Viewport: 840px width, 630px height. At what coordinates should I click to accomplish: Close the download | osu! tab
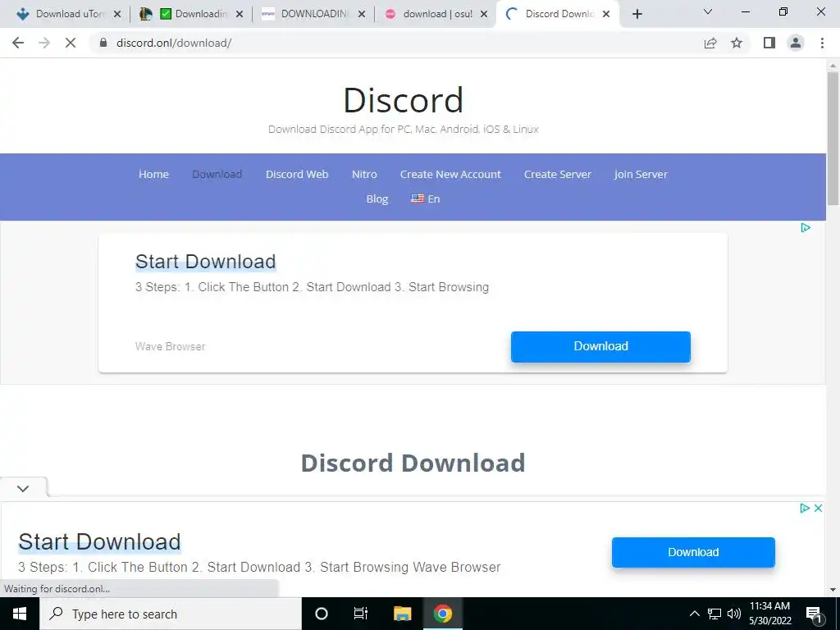coord(484,14)
